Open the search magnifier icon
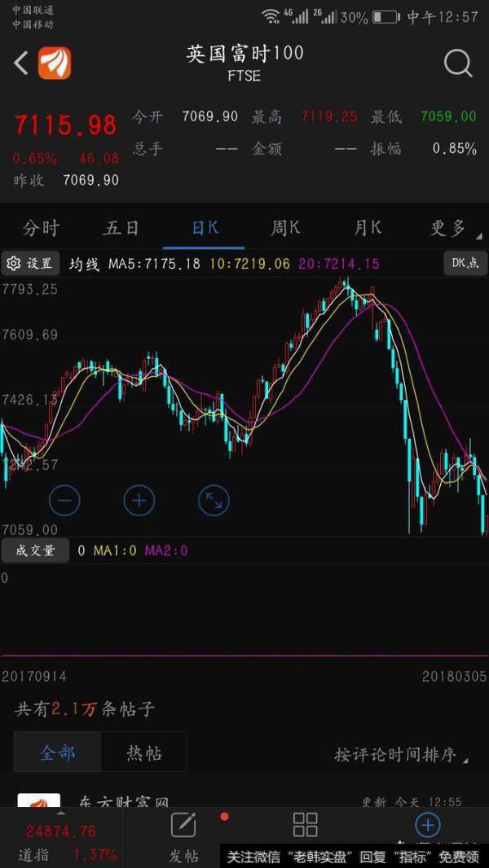Screen dimensions: 489x868 [x=458, y=64]
